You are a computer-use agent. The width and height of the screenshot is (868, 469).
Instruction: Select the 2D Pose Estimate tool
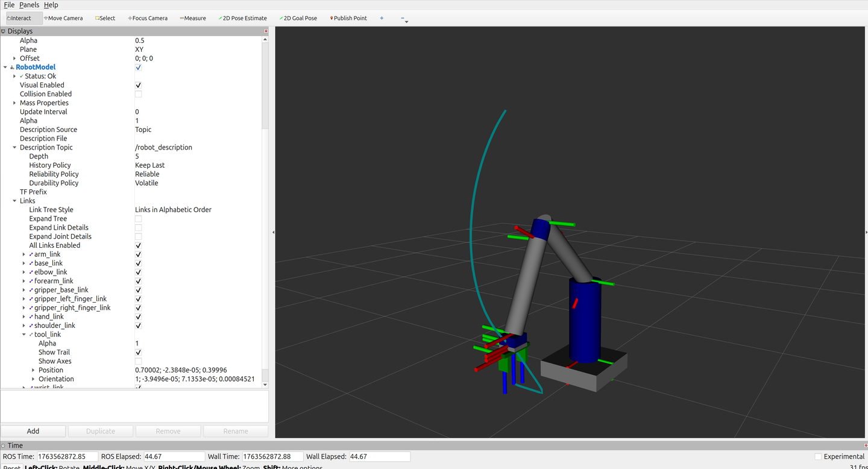point(242,18)
